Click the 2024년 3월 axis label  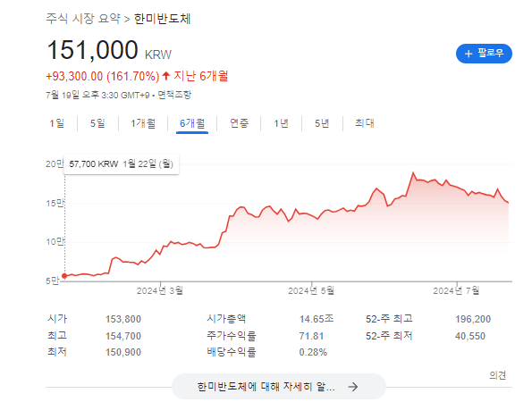point(160,290)
